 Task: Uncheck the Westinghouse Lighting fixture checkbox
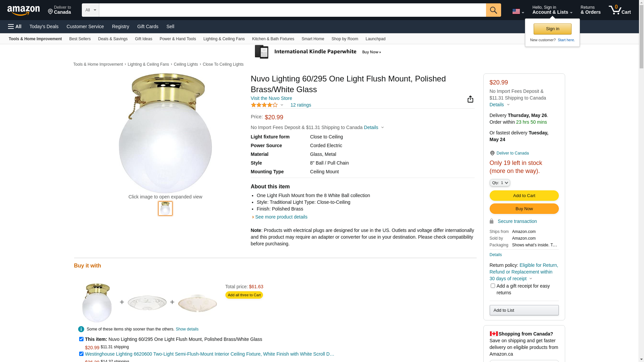tap(81, 354)
